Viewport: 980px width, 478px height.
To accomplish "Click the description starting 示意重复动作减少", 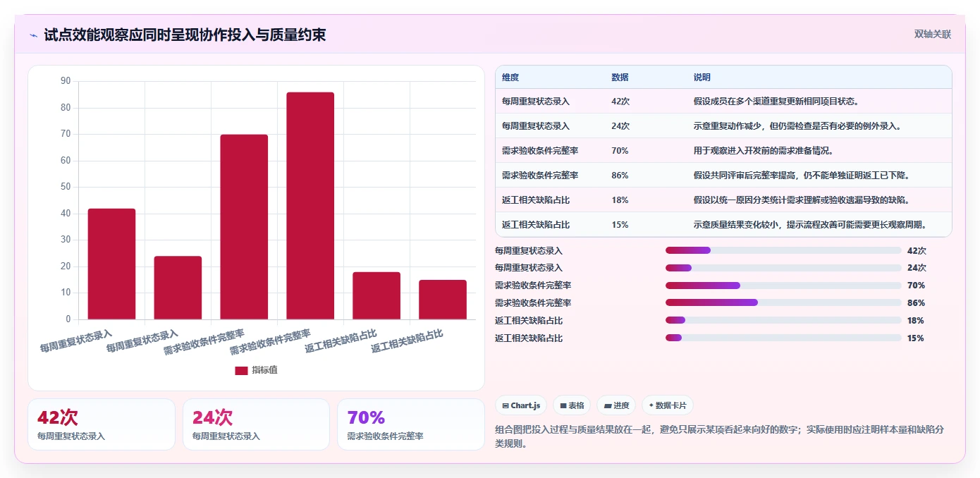I will click(797, 126).
